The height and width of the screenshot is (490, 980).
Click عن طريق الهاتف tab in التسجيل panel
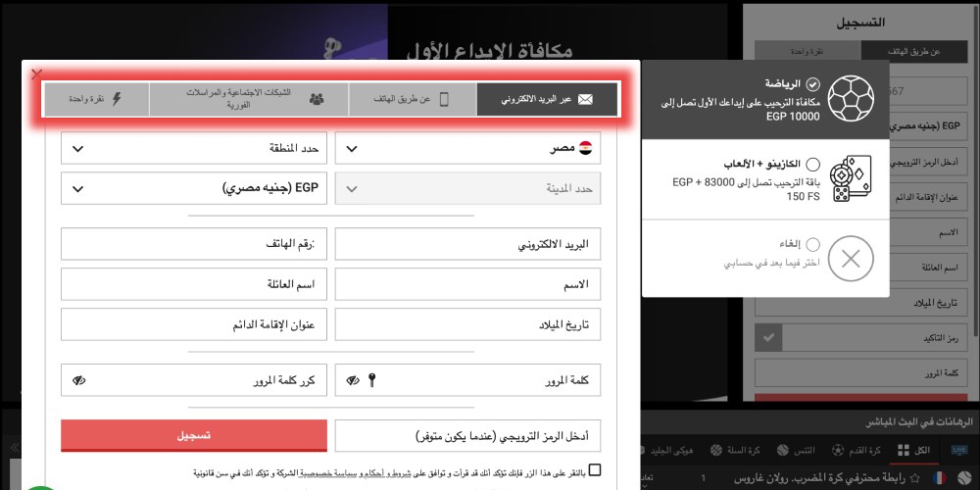point(913,53)
